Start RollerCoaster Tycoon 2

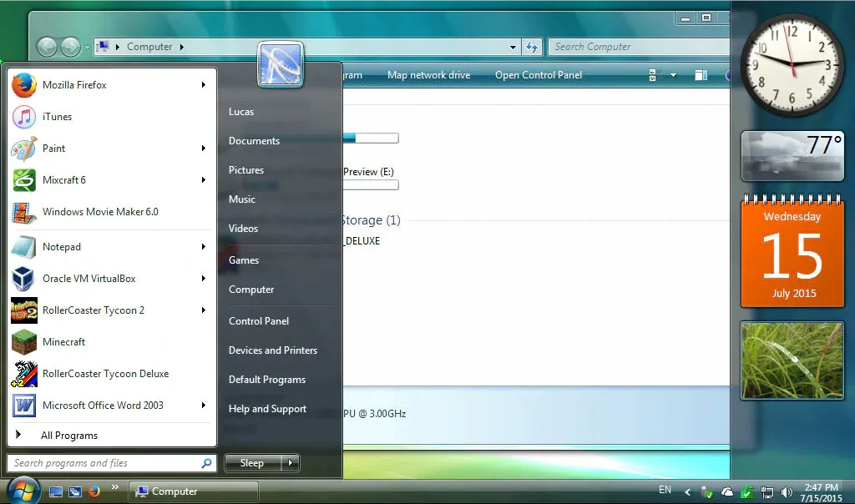pyautogui.click(x=112, y=310)
